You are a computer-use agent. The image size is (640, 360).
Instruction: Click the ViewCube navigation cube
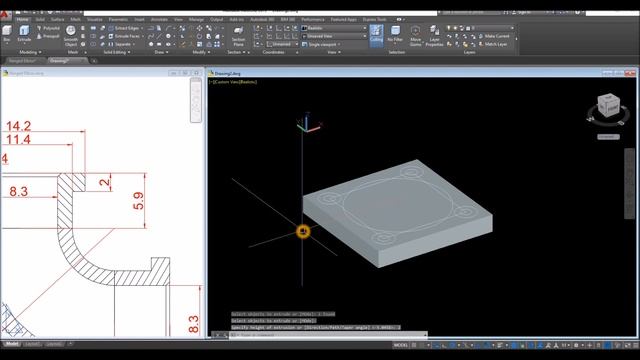[608, 106]
